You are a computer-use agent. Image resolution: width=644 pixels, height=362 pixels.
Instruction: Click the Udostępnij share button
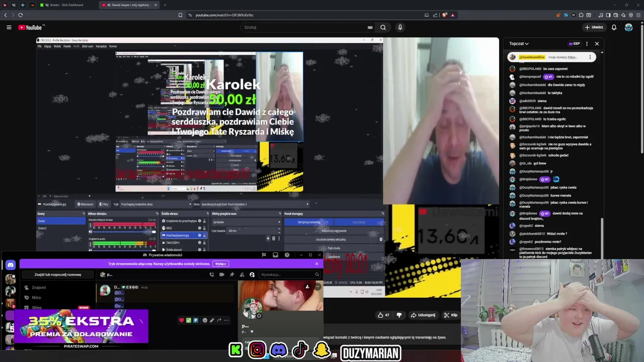pyautogui.click(x=423, y=315)
